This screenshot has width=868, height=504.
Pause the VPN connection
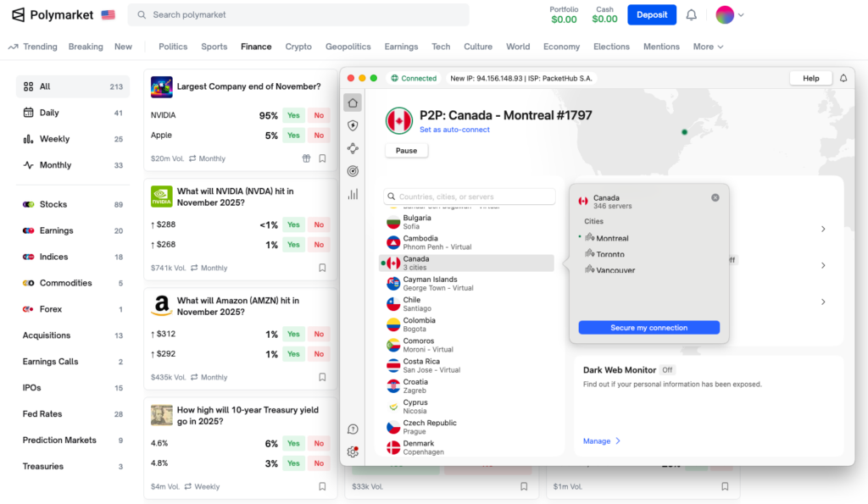tap(406, 151)
